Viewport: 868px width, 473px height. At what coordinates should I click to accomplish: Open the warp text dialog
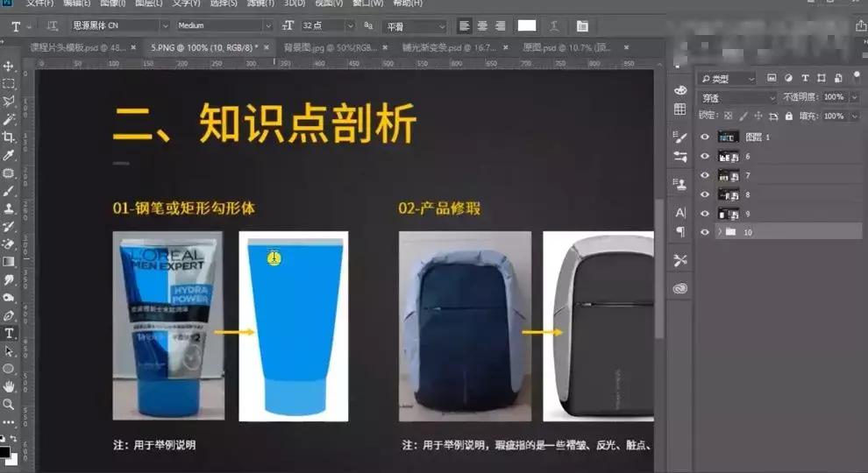click(553, 26)
